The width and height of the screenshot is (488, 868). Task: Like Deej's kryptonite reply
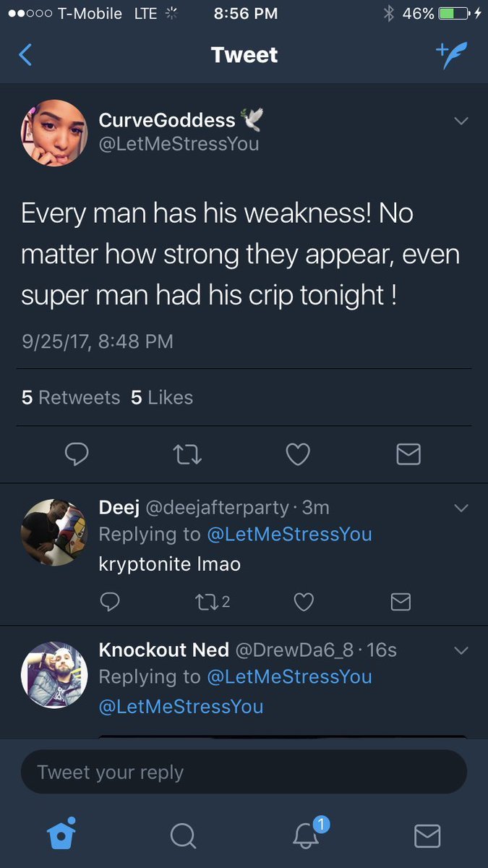(304, 601)
